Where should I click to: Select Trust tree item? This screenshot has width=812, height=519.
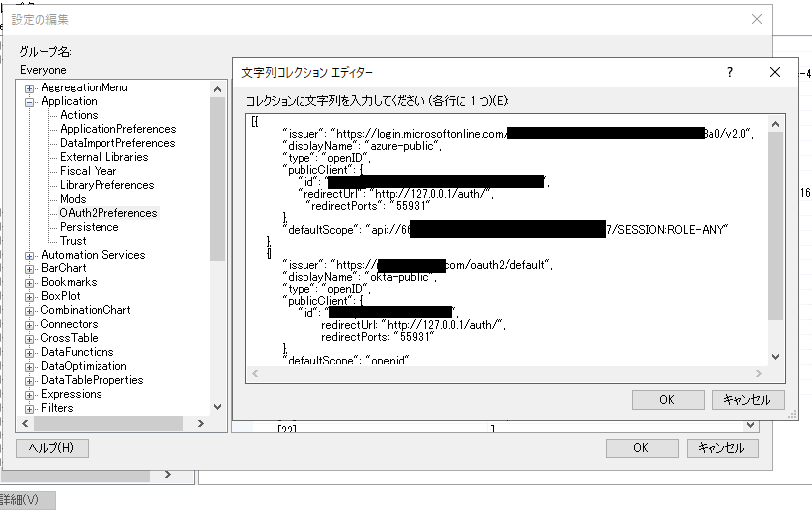pyautogui.click(x=73, y=241)
